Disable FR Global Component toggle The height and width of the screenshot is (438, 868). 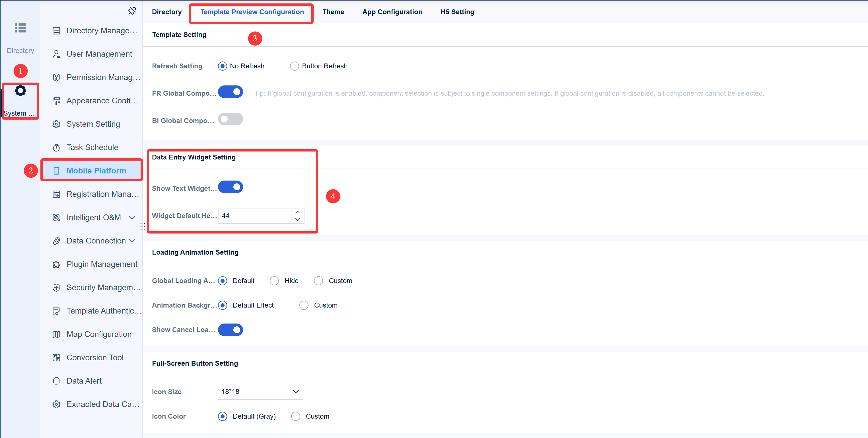[231, 92]
